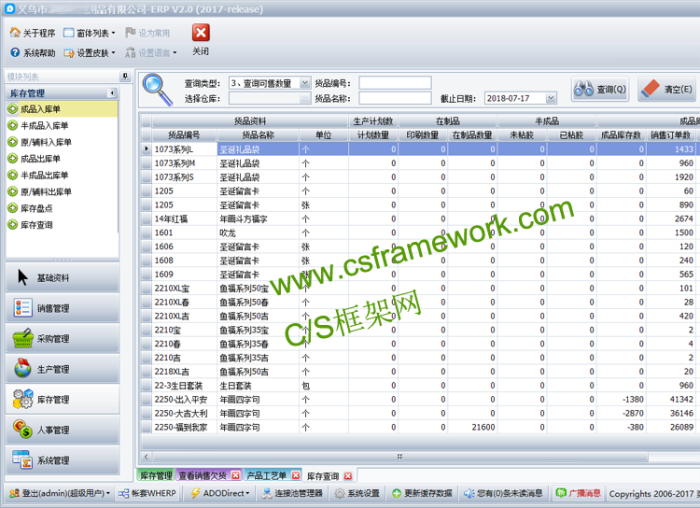
Task: Click 更新缓存数据 in status bar
Action: (x=420, y=493)
